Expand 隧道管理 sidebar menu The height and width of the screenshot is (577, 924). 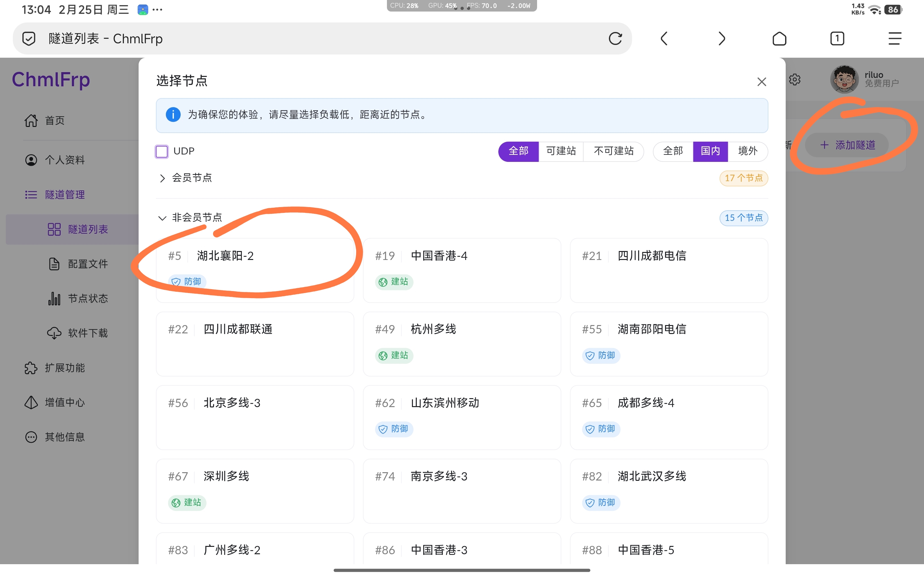pyautogui.click(x=65, y=195)
